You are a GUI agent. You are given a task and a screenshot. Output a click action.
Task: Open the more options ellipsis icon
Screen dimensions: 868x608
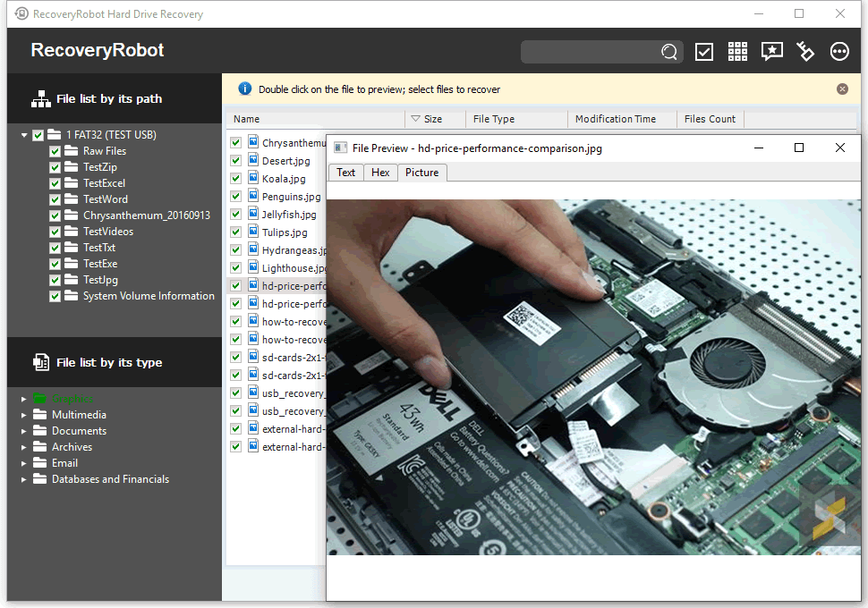click(839, 52)
